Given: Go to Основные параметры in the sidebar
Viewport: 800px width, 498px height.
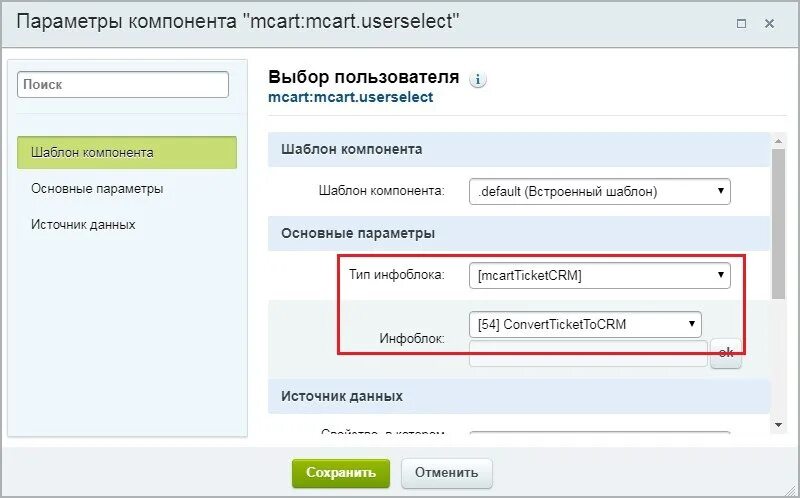Looking at the screenshot, I should pos(97,188).
